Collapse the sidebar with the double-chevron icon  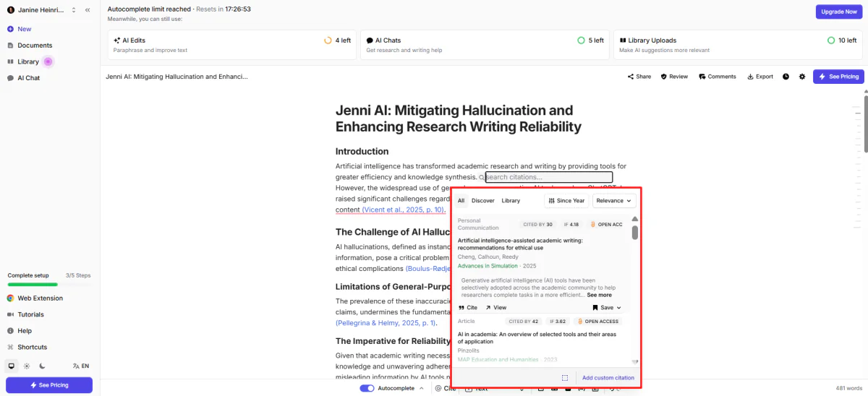[88, 10]
